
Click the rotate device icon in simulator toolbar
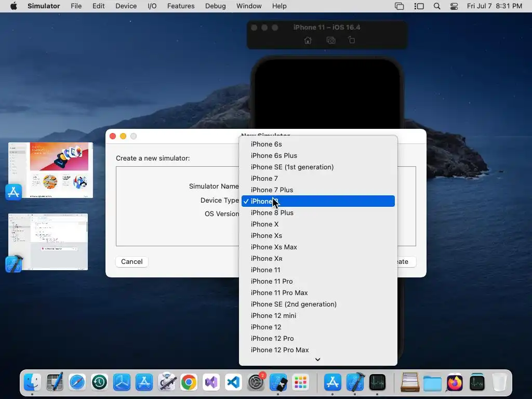pos(352,40)
